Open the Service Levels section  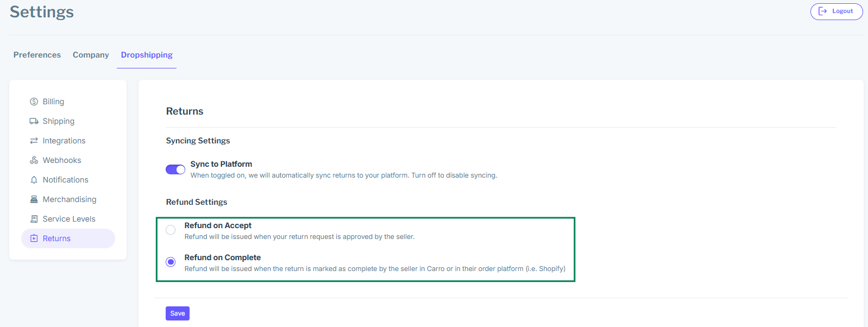click(x=69, y=219)
